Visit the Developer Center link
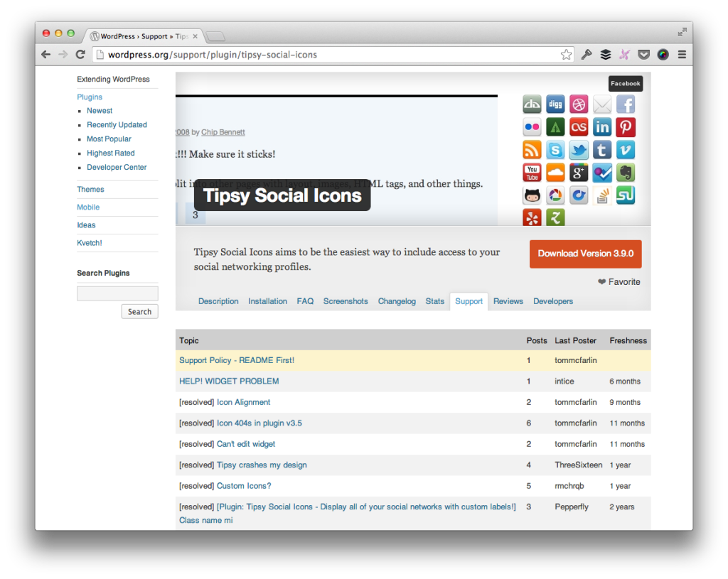The image size is (728, 579). point(117,167)
